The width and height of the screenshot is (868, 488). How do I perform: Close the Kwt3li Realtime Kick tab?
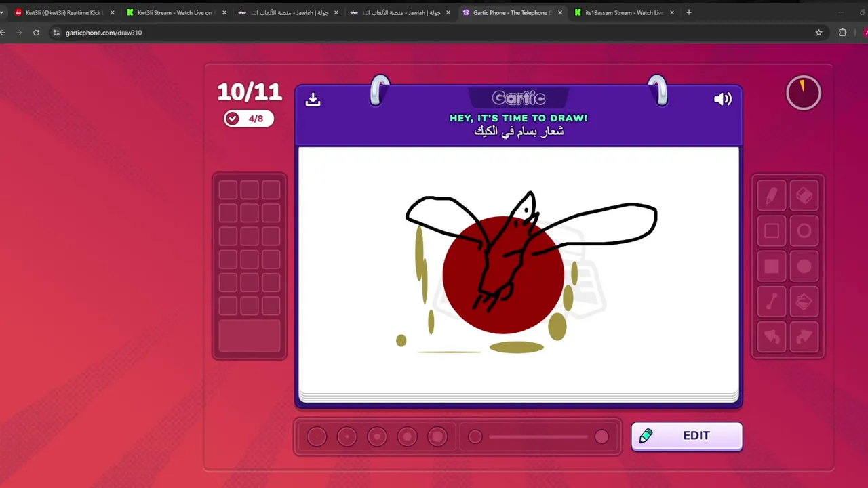click(113, 12)
